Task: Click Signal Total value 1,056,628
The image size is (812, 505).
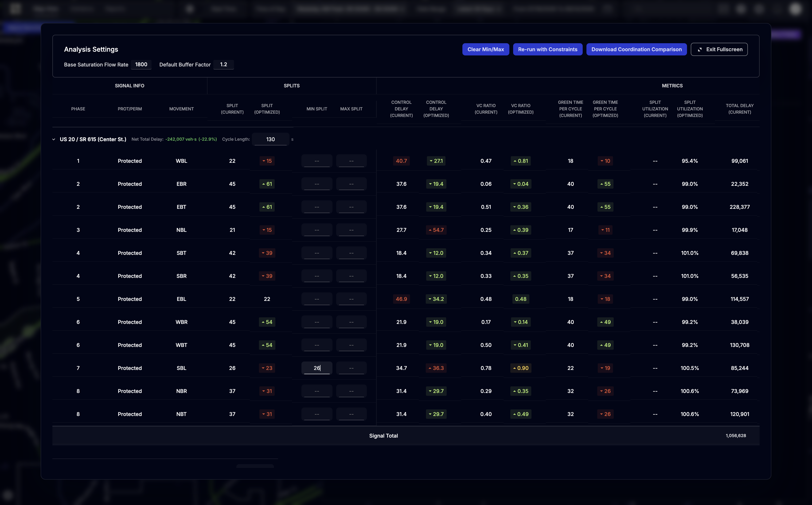Action: [x=735, y=436]
